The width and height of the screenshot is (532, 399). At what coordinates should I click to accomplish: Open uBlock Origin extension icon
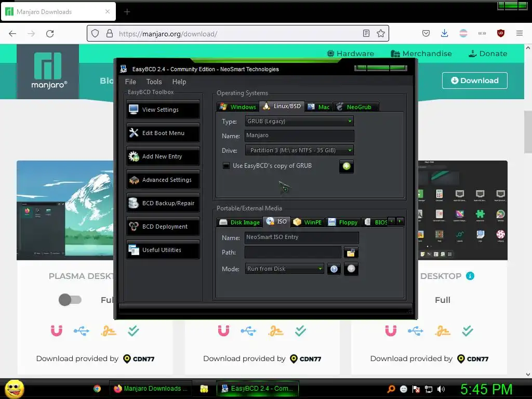(x=500, y=33)
